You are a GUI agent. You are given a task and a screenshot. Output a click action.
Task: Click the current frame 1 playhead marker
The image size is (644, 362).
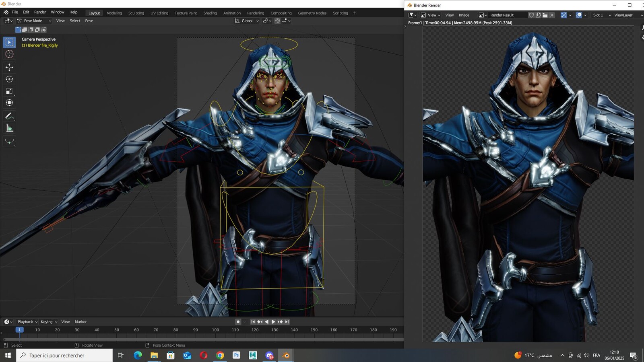pyautogui.click(x=19, y=330)
